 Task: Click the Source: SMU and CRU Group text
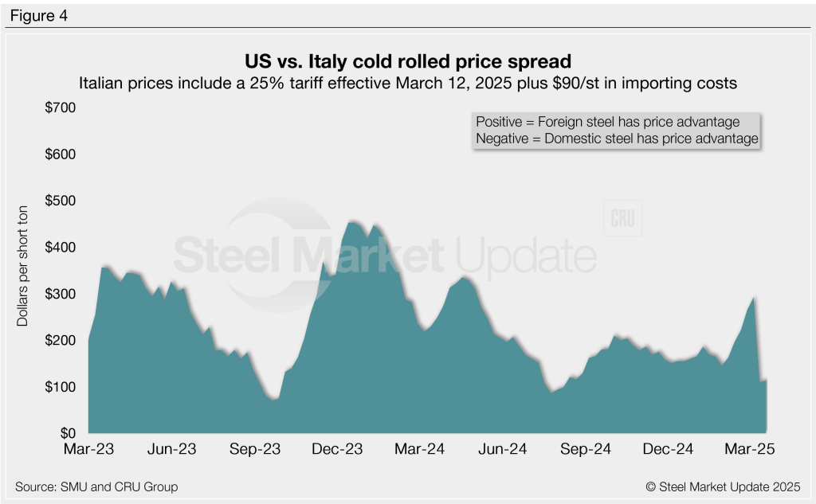pyautogui.click(x=96, y=486)
